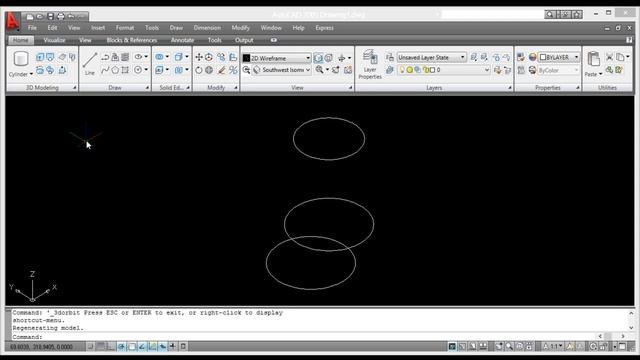Click the InfoCenter search input field

click(x=493, y=15)
